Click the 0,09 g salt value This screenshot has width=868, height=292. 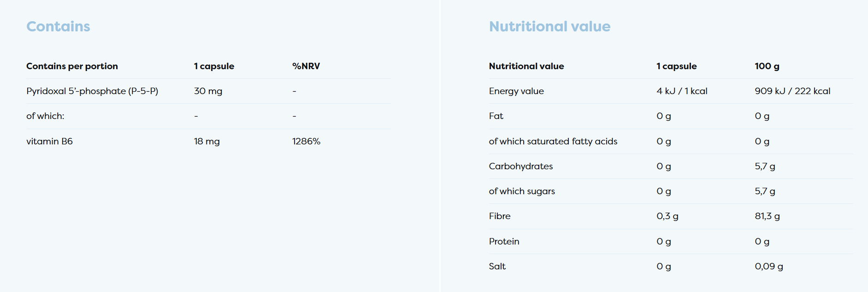pos(768,267)
